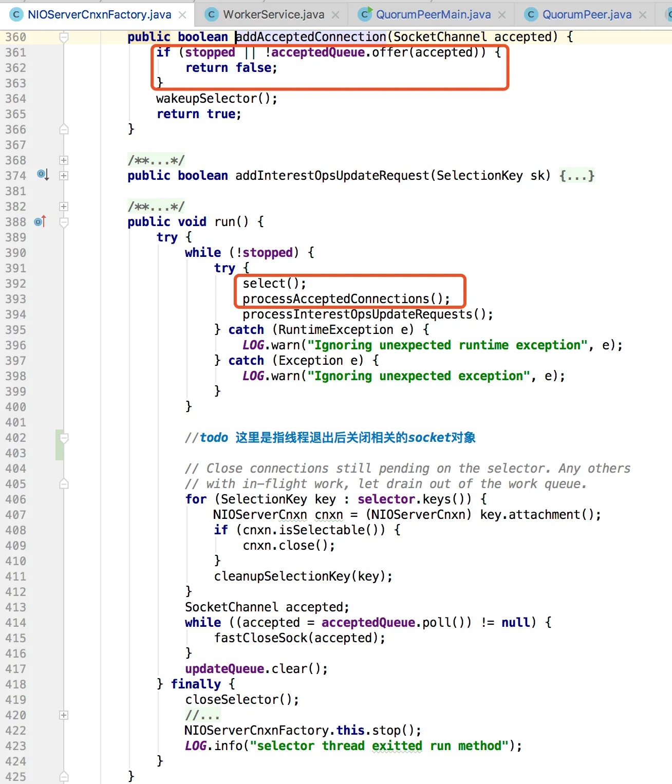This screenshot has height=784, width=672.
Task: Click the 'Close connections still pending' comment line
Action: click(x=408, y=469)
